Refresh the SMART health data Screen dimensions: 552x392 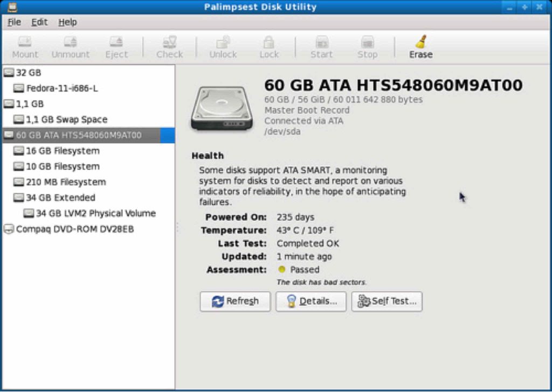click(x=235, y=302)
